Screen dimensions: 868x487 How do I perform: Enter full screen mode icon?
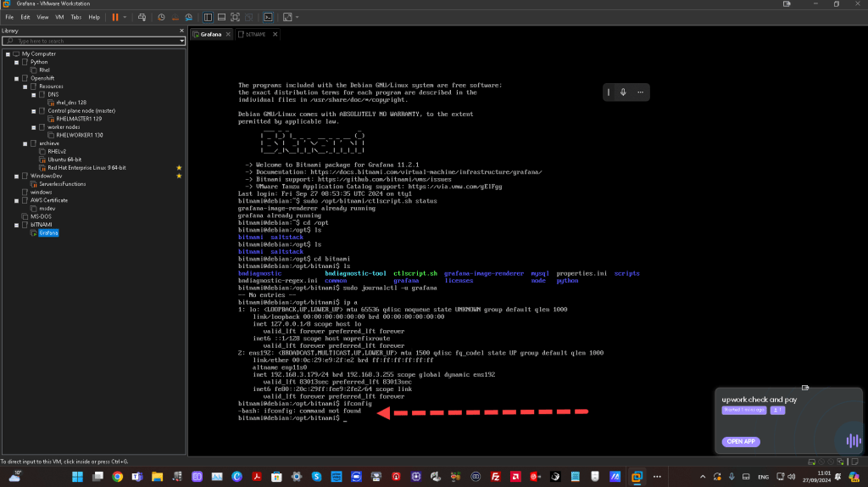pos(236,17)
